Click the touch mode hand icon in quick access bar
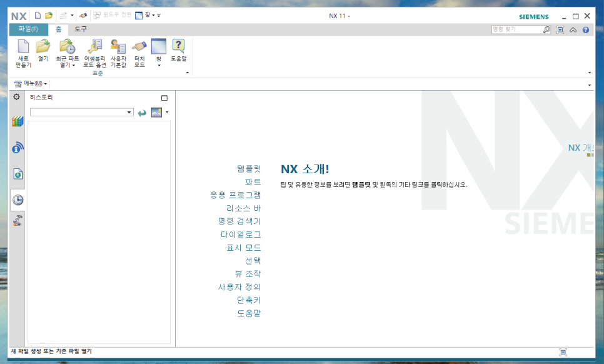 click(x=83, y=16)
